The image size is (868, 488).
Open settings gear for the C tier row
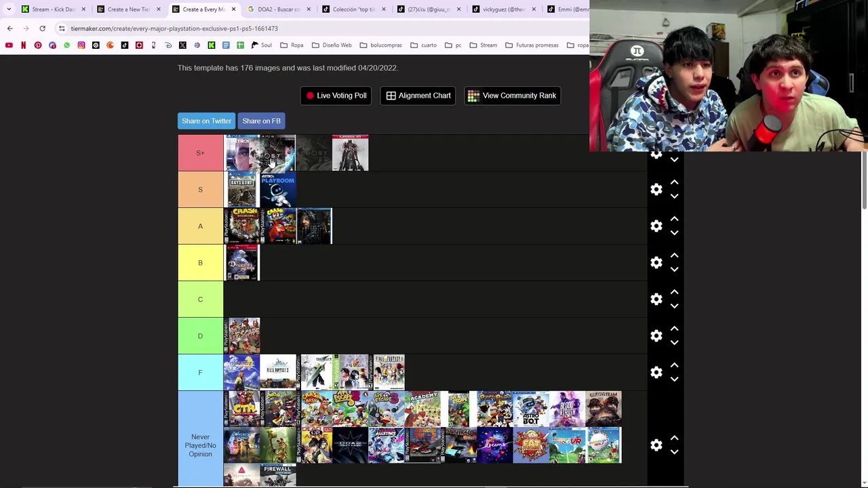click(x=656, y=300)
